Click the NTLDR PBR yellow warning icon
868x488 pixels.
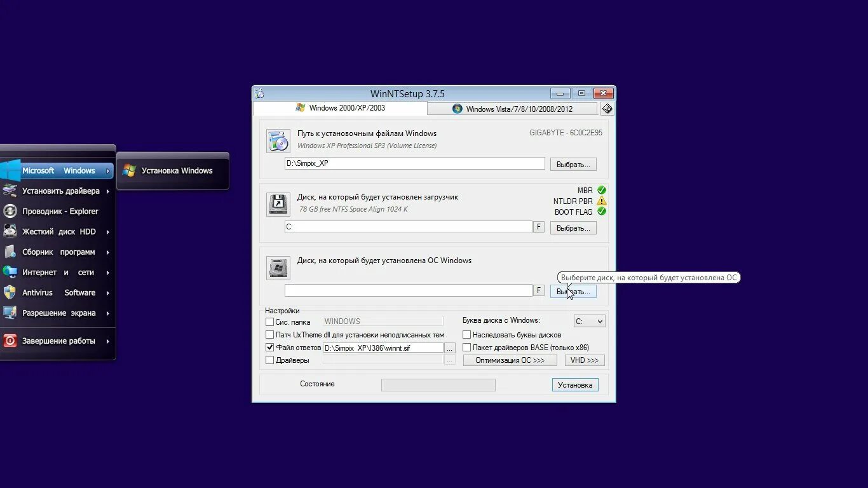tap(601, 201)
